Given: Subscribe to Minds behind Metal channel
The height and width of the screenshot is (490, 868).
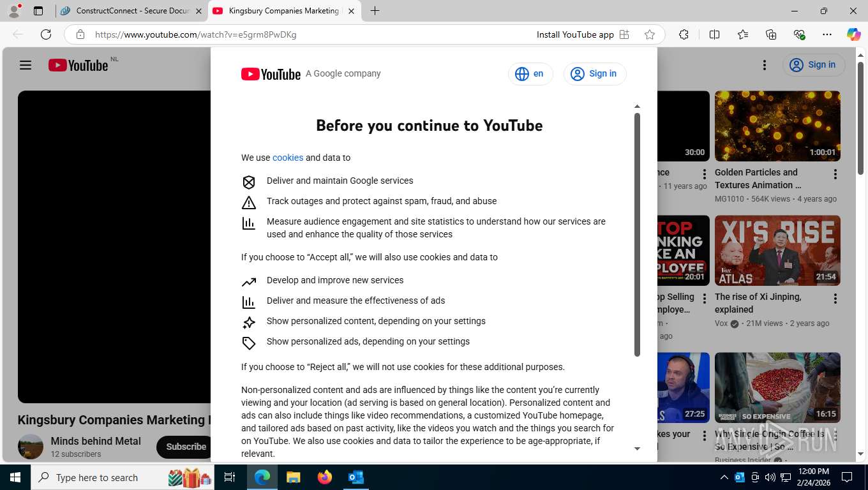Looking at the screenshot, I should 186,447.
